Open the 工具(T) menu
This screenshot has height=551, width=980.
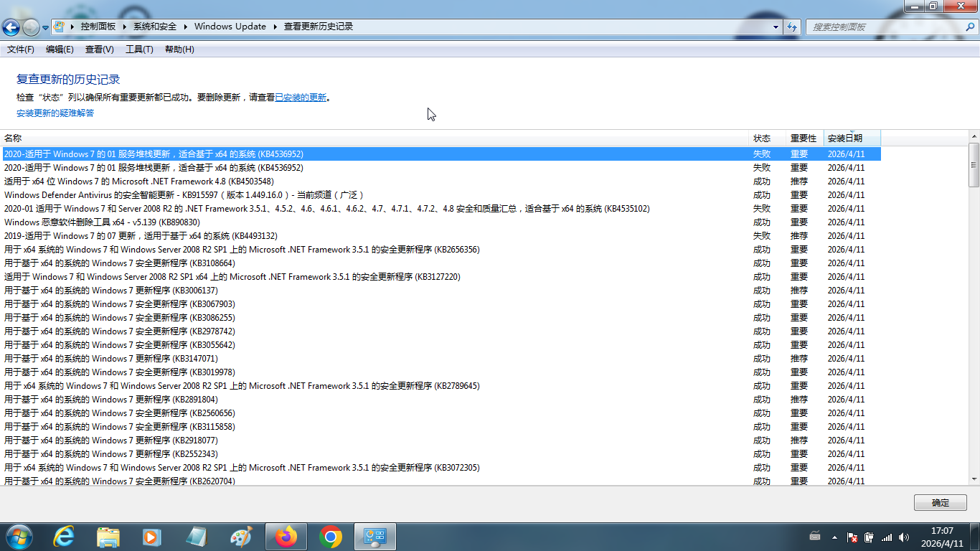click(x=139, y=50)
